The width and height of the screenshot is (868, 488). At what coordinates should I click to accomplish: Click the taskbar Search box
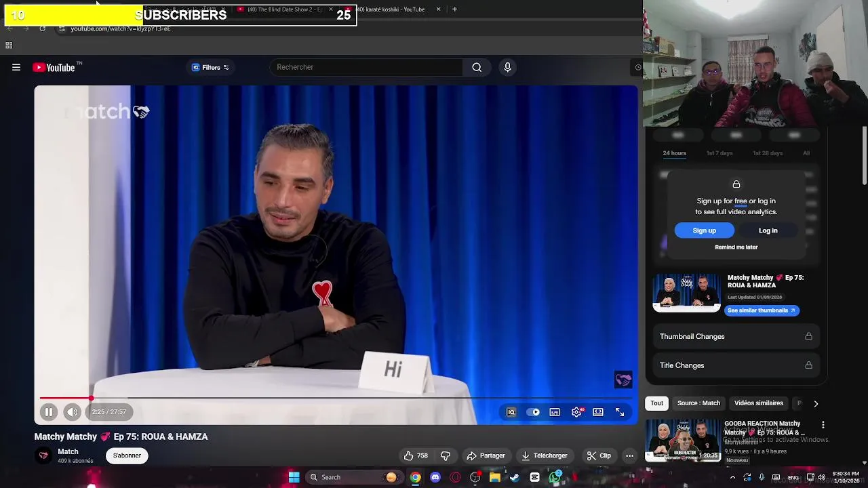(x=354, y=477)
